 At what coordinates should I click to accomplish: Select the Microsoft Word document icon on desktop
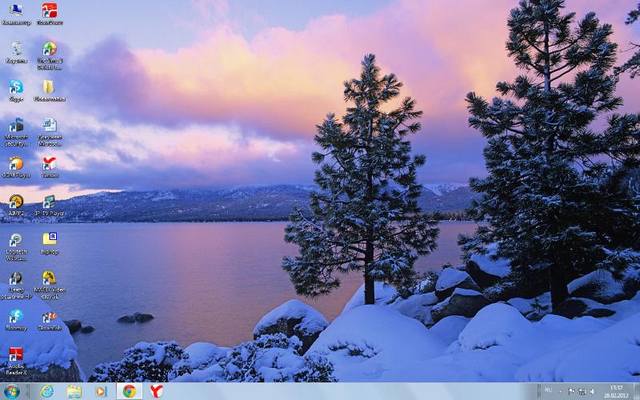49,126
